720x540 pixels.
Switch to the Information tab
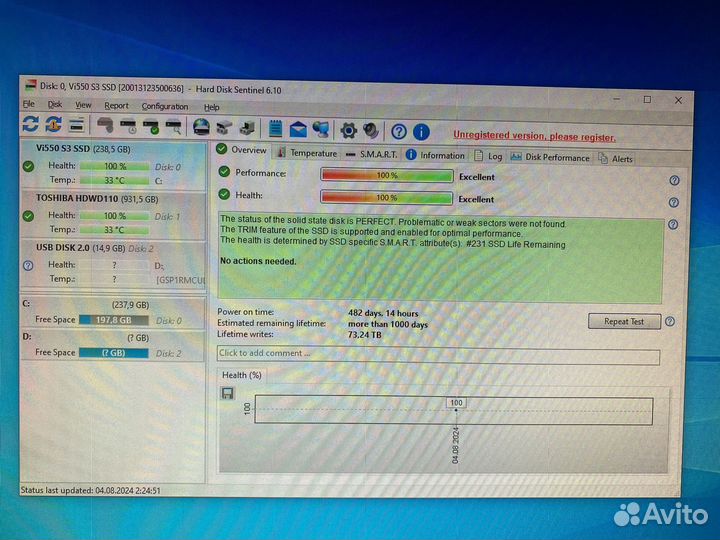coord(435,155)
